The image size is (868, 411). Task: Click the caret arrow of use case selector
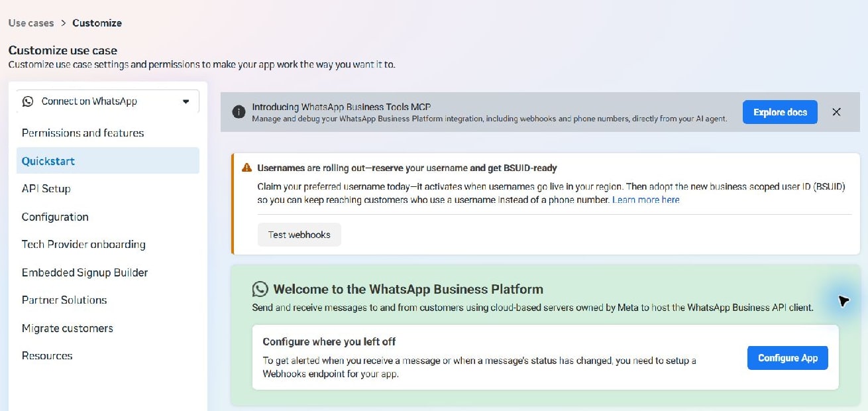pyautogui.click(x=186, y=101)
